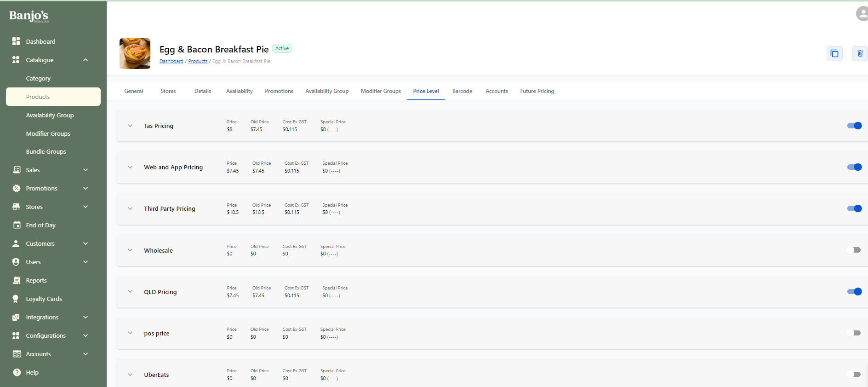868x387 pixels.
Task: Expand the Web and App Pricing row
Action: click(x=130, y=168)
